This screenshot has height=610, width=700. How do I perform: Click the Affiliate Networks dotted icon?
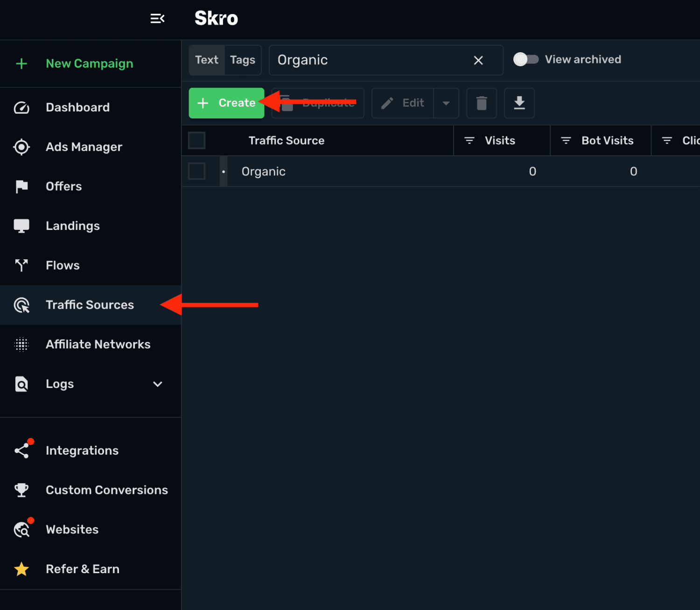click(21, 345)
